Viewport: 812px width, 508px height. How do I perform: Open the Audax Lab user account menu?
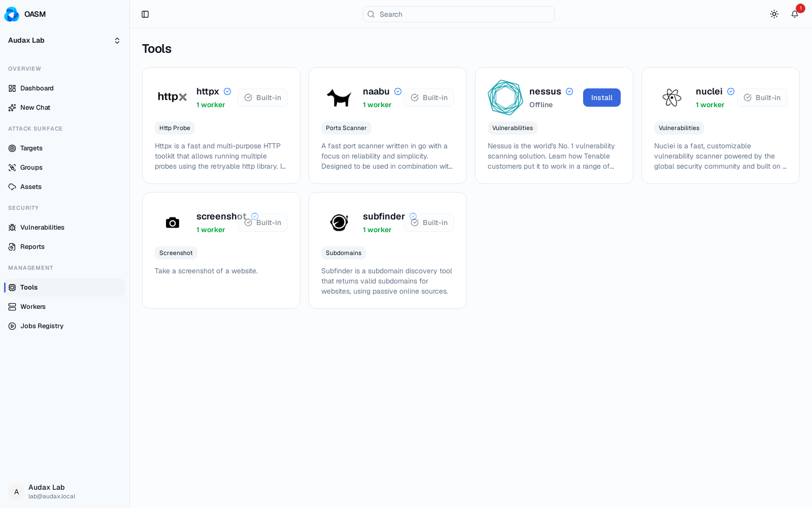tap(64, 492)
